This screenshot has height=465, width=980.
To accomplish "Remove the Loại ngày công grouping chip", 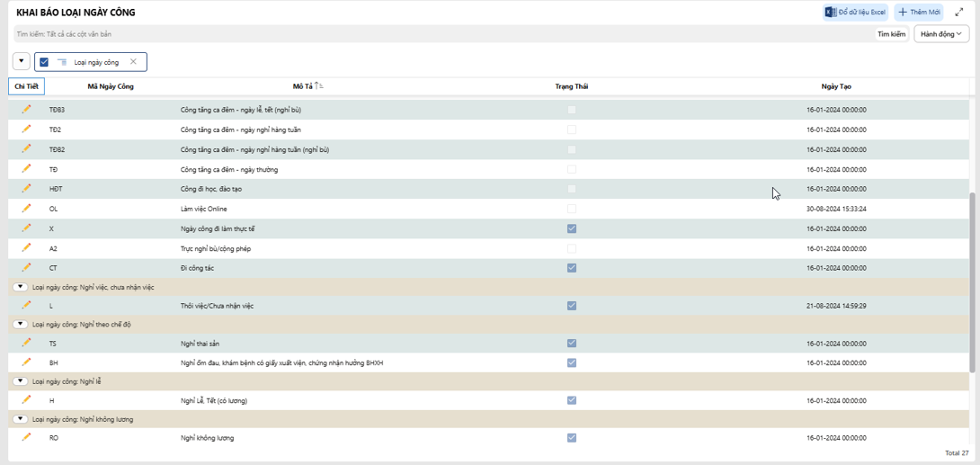I will pyautogui.click(x=133, y=62).
